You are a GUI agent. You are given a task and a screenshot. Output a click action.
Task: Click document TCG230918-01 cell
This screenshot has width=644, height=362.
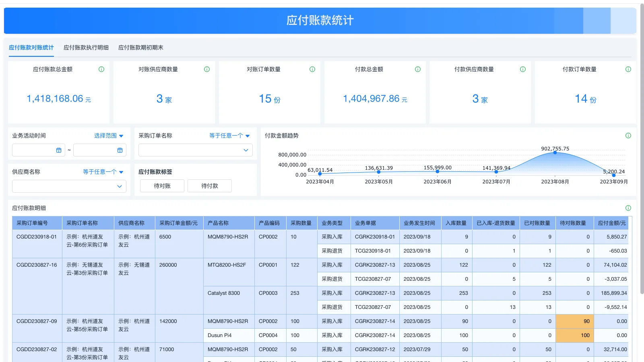tap(375, 251)
